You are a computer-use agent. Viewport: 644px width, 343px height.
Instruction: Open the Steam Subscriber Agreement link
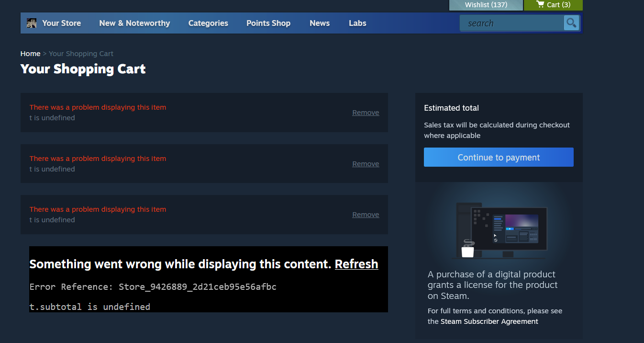point(489,321)
